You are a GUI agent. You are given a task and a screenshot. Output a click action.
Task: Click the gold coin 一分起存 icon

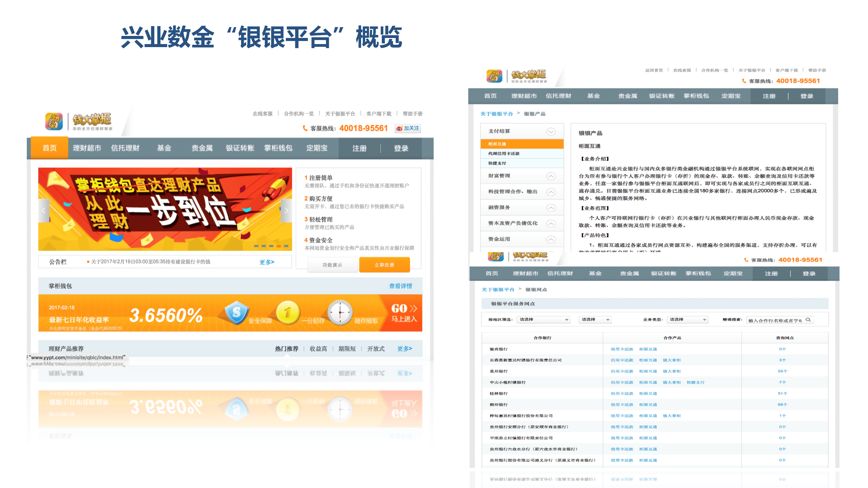(288, 312)
